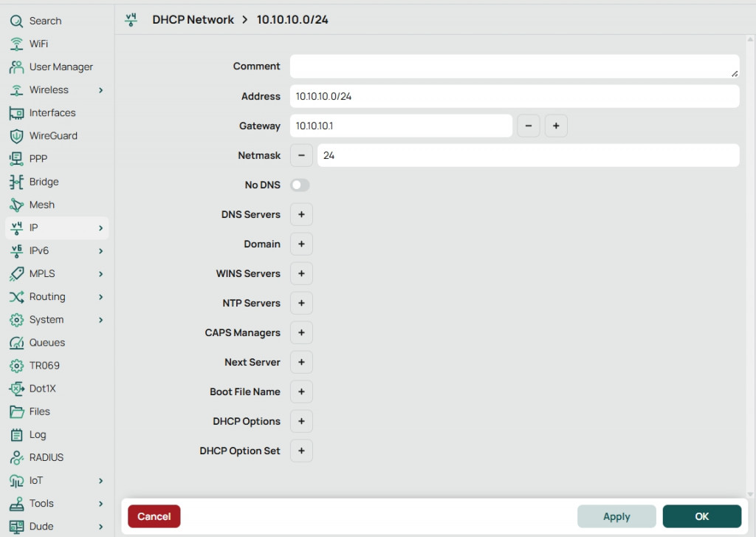The width and height of the screenshot is (756, 537).
Task: Click the Address field 10.10.10.0/24
Action: [515, 97]
